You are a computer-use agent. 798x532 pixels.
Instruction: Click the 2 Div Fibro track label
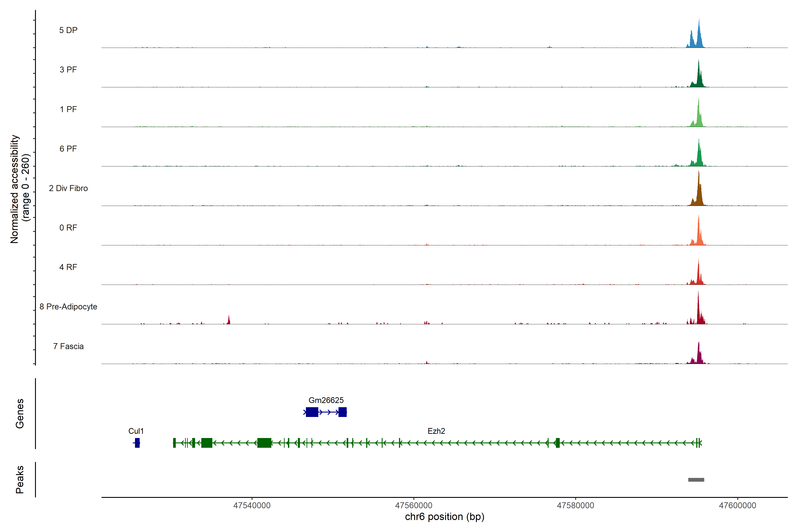(x=68, y=188)
